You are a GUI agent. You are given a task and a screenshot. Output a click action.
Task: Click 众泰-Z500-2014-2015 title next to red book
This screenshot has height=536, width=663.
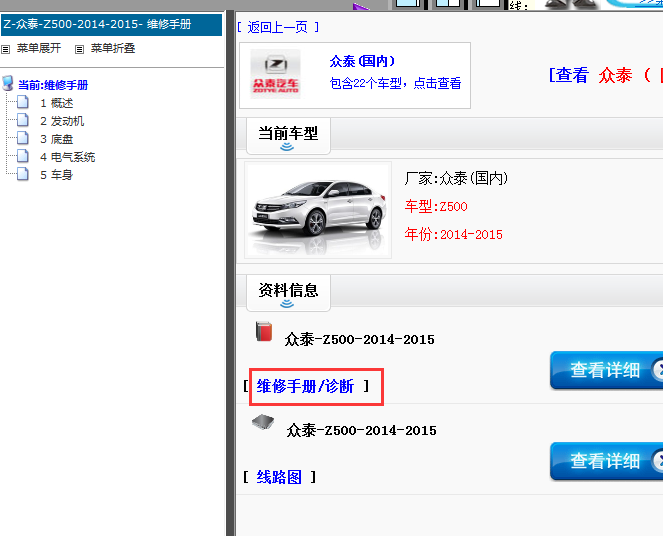(359, 339)
